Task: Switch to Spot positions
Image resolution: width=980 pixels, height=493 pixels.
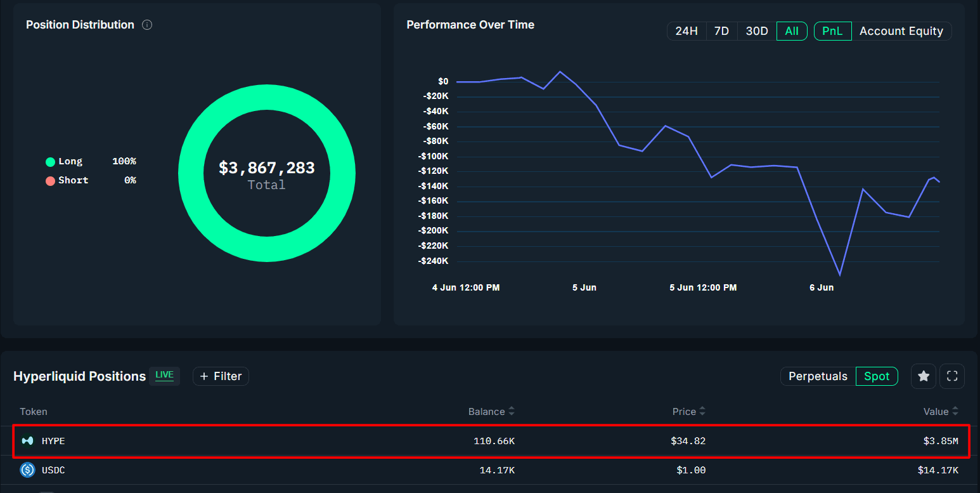Action: click(877, 376)
